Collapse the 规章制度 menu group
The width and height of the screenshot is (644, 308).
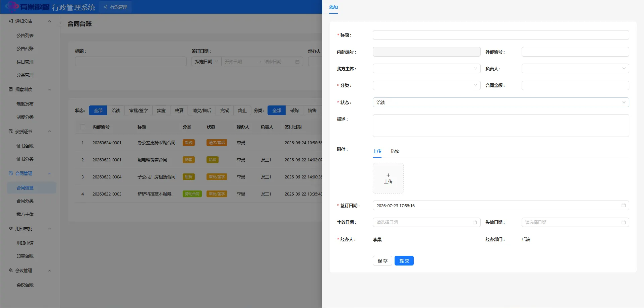[50, 89]
